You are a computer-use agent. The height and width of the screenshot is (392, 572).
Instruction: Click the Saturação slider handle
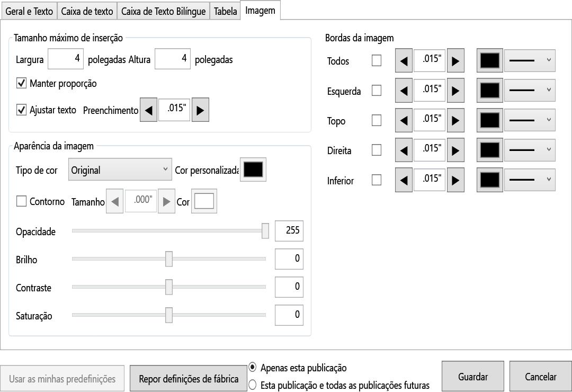click(169, 315)
